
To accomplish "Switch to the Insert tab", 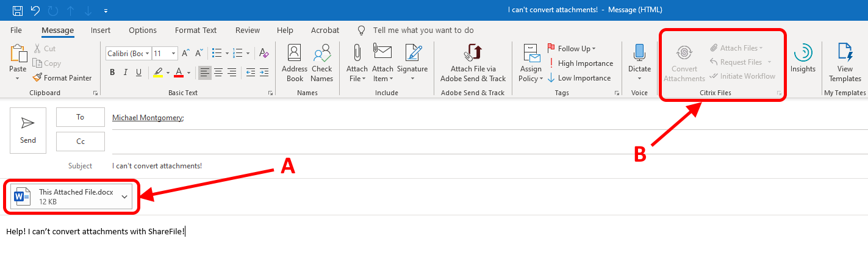I will point(101,30).
